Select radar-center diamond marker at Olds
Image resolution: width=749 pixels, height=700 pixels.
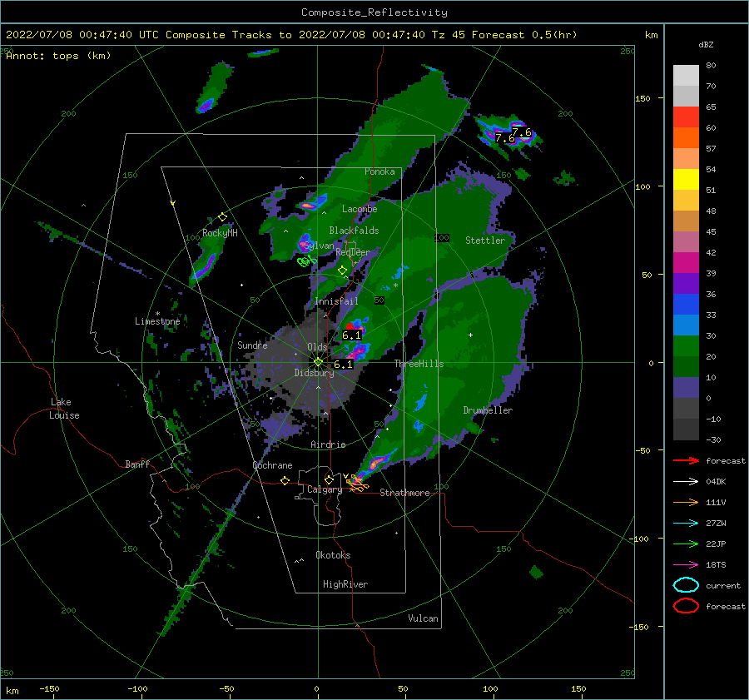coord(318,362)
